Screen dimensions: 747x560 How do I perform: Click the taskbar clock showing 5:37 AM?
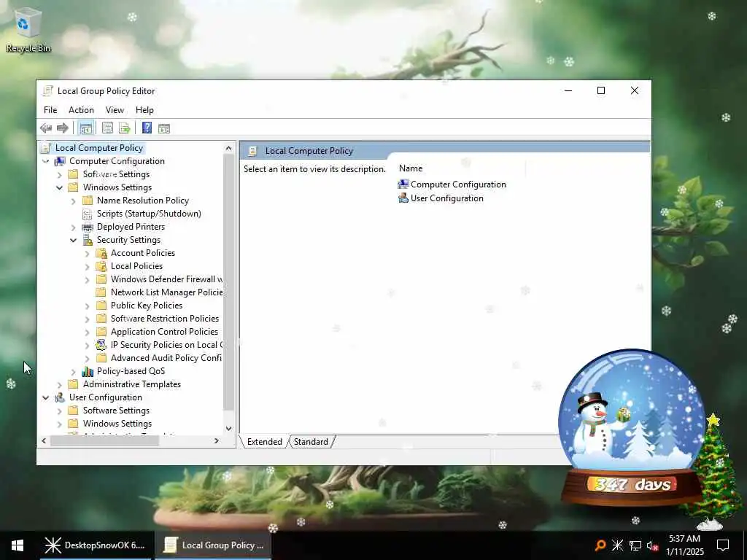point(684,545)
